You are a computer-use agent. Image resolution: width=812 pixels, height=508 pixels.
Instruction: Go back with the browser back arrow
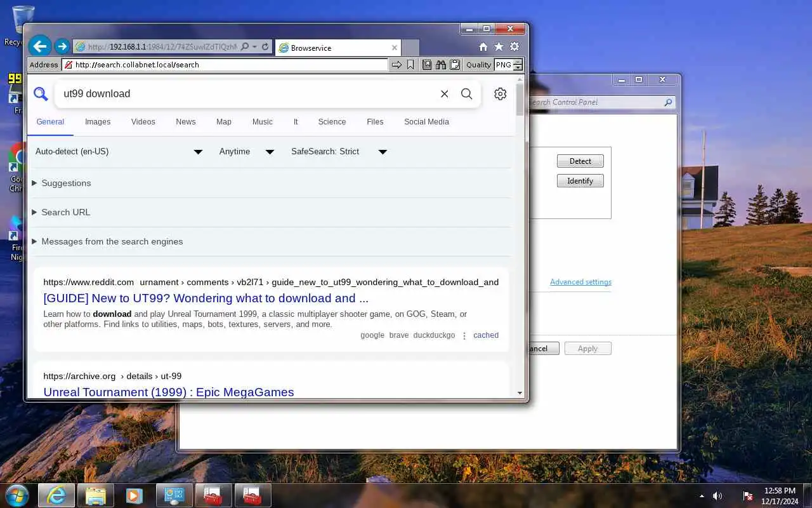click(40, 46)
